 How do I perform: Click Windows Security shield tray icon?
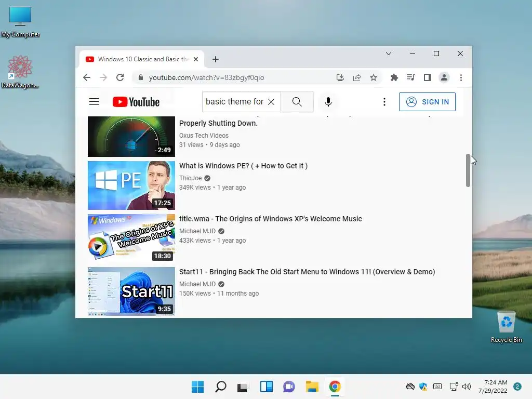click(423, 387)
